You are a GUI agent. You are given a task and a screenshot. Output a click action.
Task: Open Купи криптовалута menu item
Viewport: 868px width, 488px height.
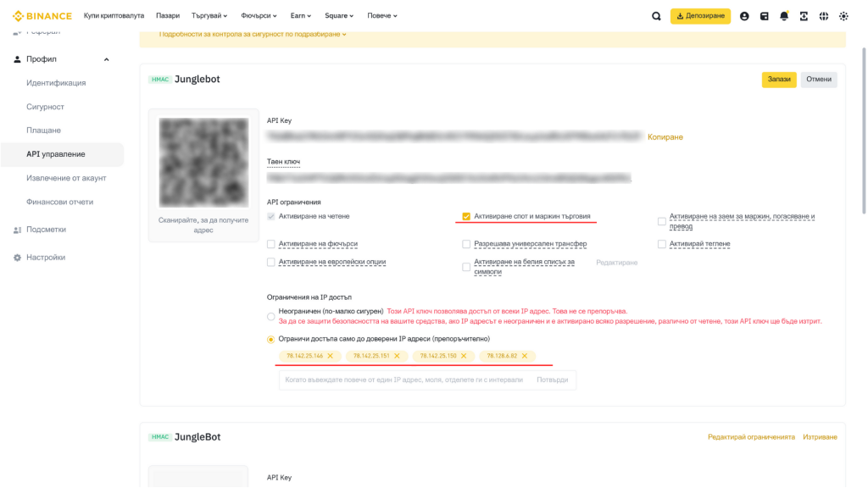click(114, 16)
